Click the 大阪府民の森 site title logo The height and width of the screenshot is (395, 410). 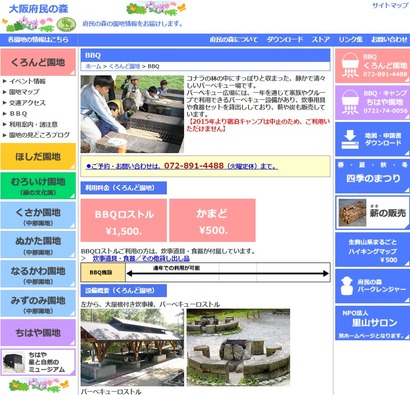click(38, 9)
